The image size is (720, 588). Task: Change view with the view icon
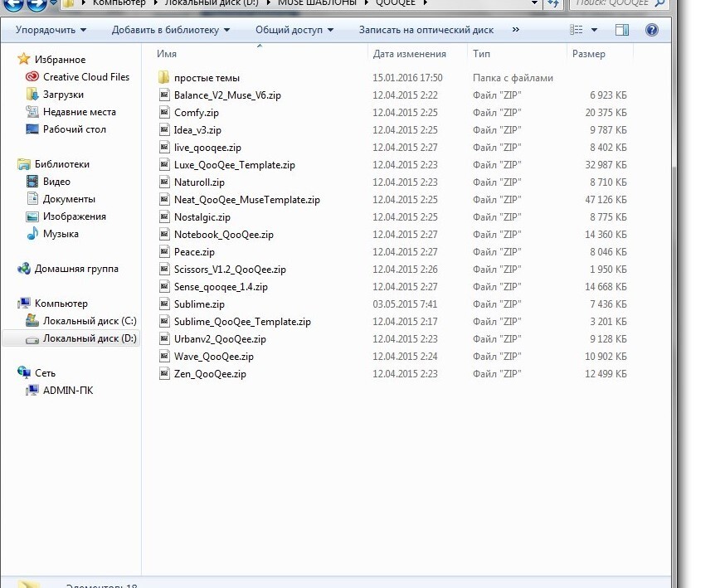[576, 30]
